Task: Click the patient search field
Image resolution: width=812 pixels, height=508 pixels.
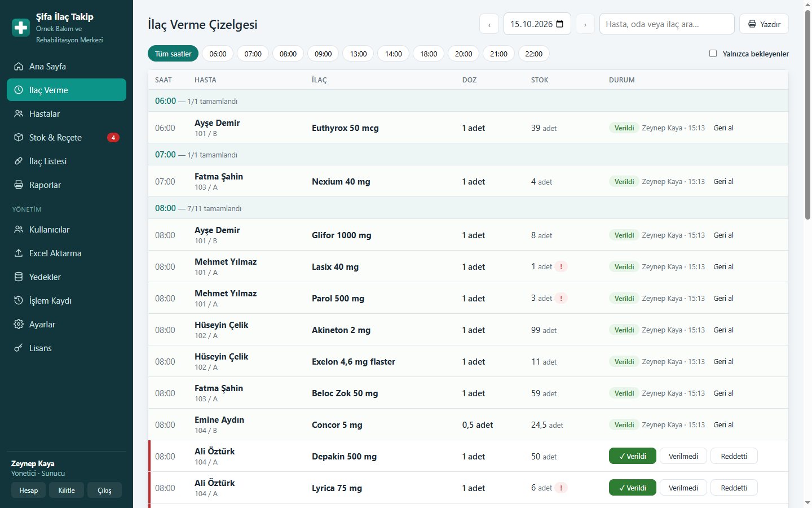Action: tap(667, 24)
